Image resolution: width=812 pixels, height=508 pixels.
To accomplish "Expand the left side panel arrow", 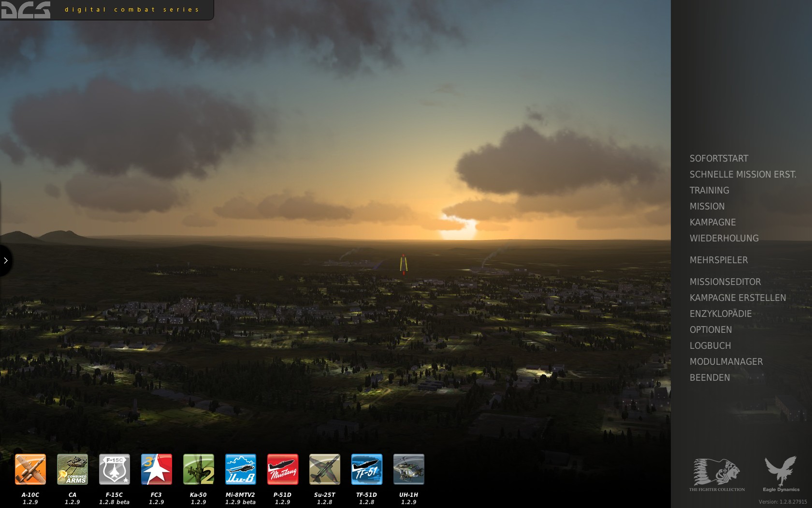I will point(5,261).
